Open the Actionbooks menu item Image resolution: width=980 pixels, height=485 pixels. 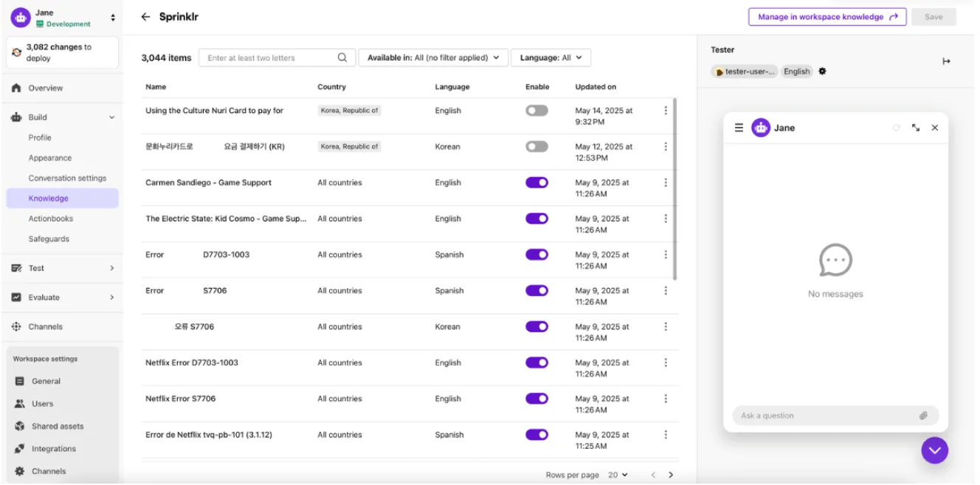pyautogui.click(x=50, y=219)
